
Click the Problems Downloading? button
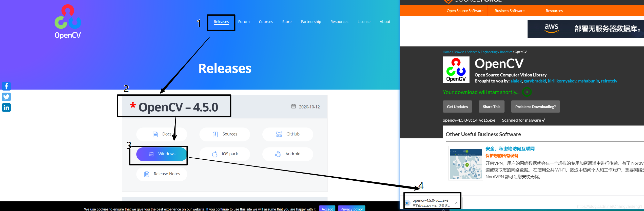[535, 107]
